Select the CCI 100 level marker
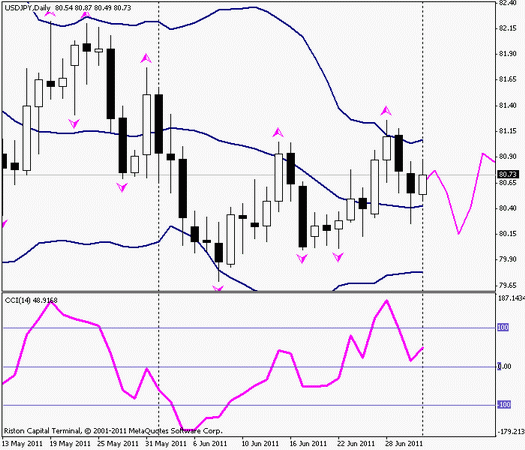525x450 pixels. 503,327
